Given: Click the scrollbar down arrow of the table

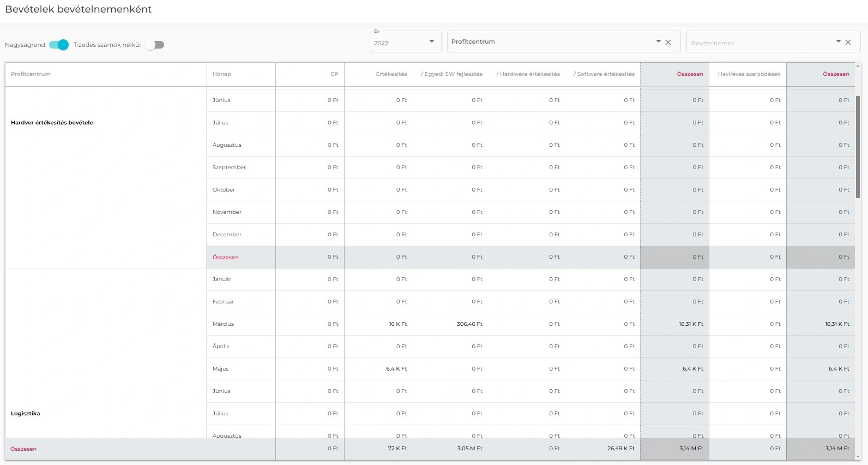Looking at the screenshot, I should point(858,456).
